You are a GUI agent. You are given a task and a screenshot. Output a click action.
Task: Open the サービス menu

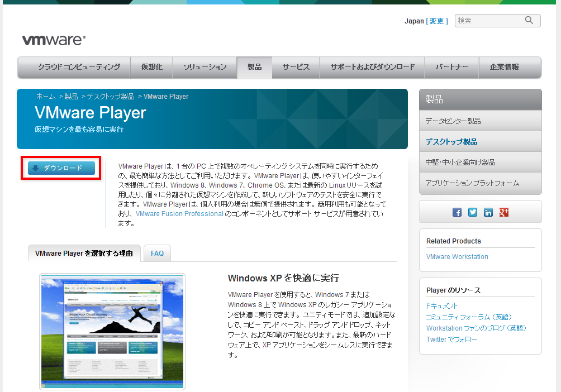[296, 67]
